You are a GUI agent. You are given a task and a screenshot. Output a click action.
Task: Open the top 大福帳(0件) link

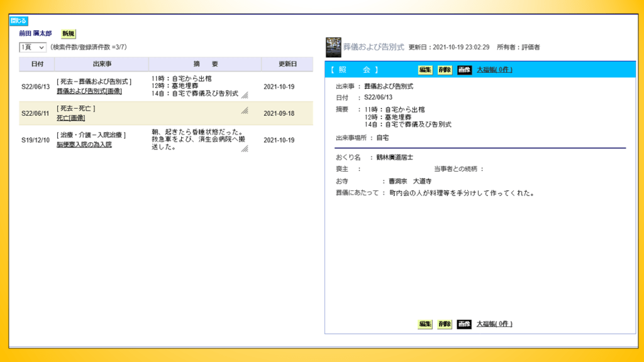pyautogui.click(x=494, y=70)
